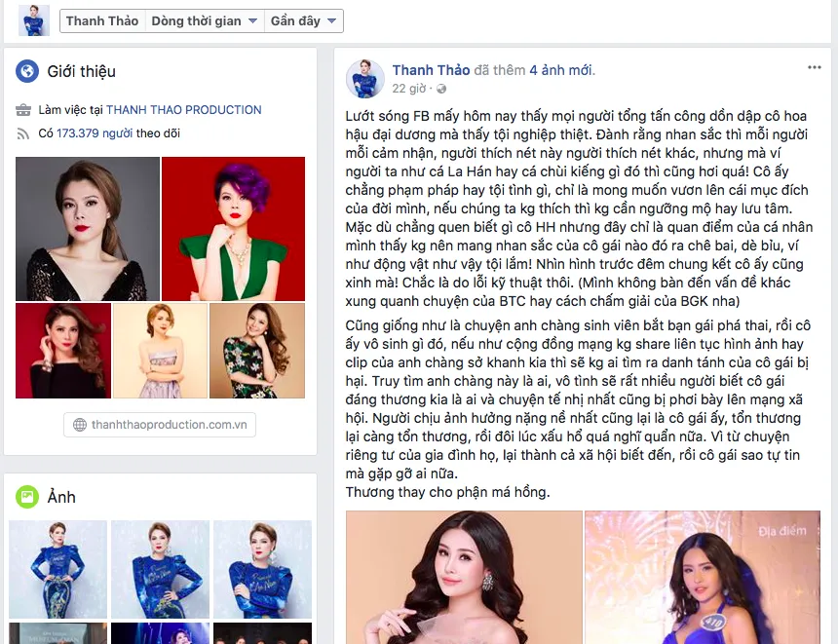Open the post options three-dots menu
Screen dimensions: 838x644
point(814,67)
